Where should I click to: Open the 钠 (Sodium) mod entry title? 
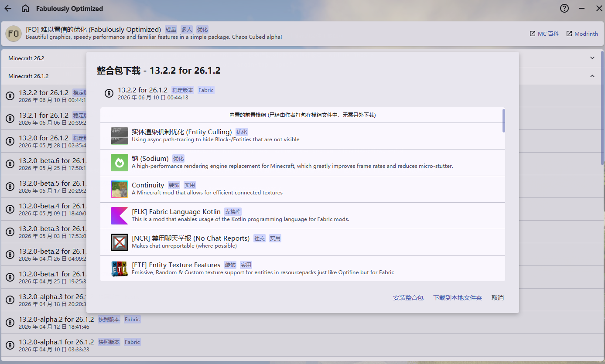(x=150, y=159)
